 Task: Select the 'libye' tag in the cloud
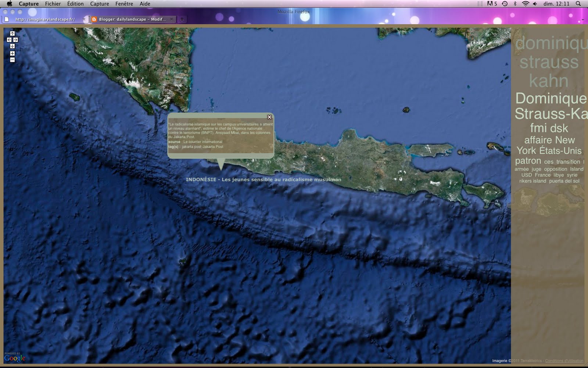[559, 175]
